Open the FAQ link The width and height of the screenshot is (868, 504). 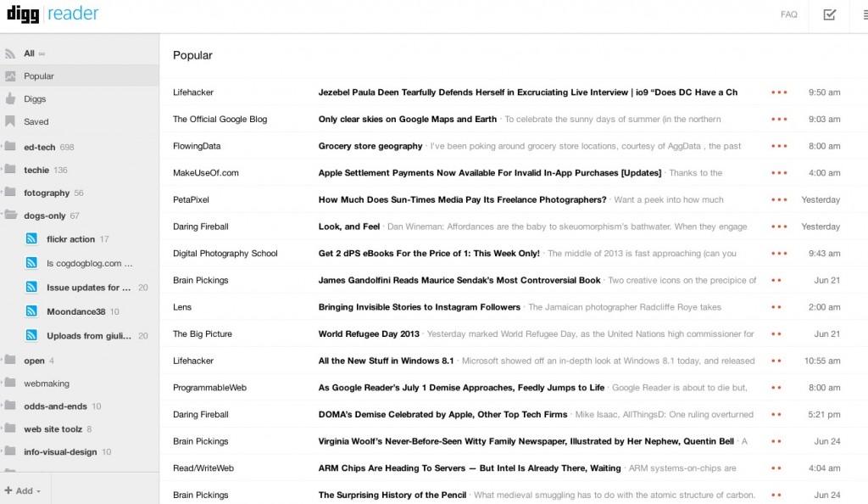click(x=789, y=14)
